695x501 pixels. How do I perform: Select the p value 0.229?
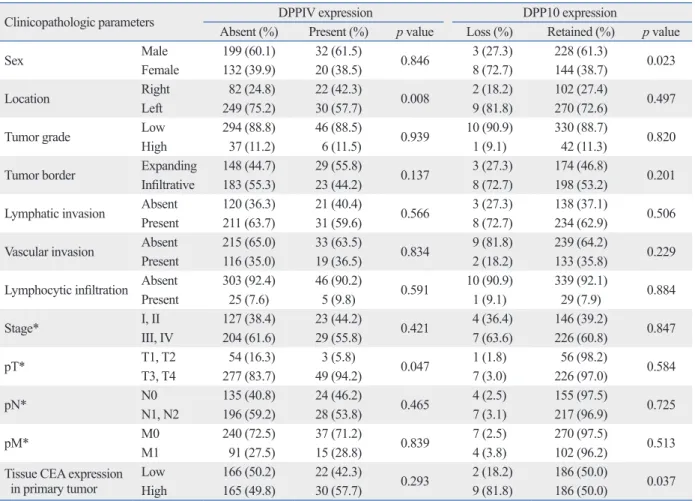[661, 252]
